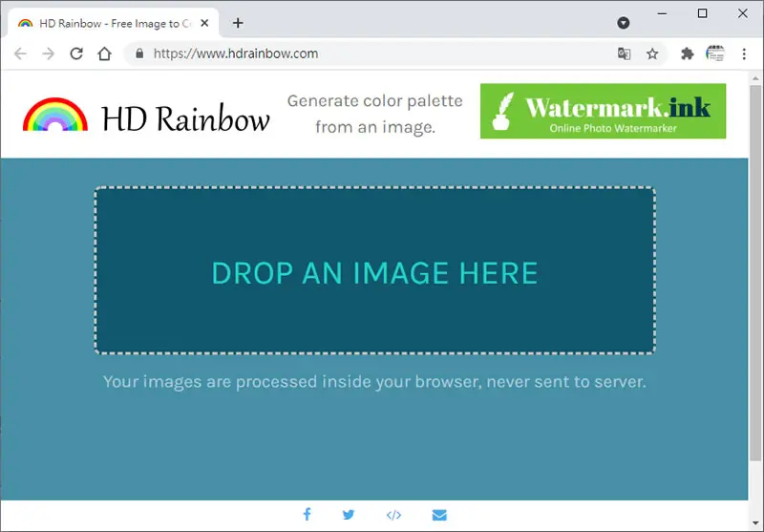This screenshot has width=764, height=532.
Task: Click the DROP AN IMAGE HERE area
Action: pyautogui.click(x=374, y=270)
